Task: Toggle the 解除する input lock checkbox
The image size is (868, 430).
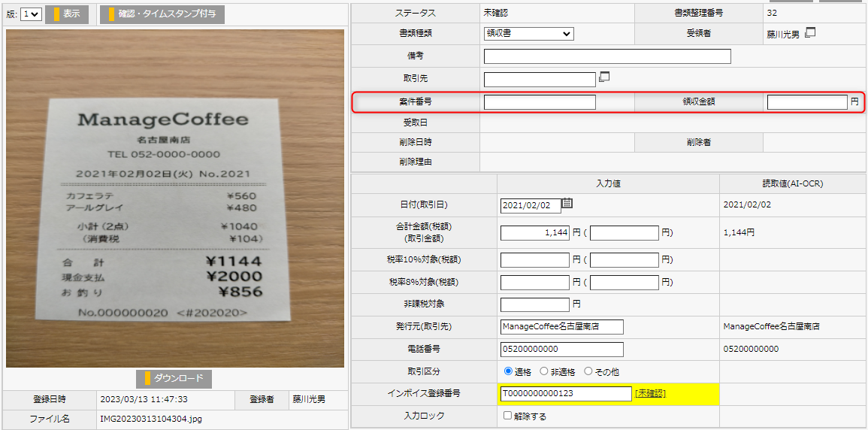Action: coord(508,416)
